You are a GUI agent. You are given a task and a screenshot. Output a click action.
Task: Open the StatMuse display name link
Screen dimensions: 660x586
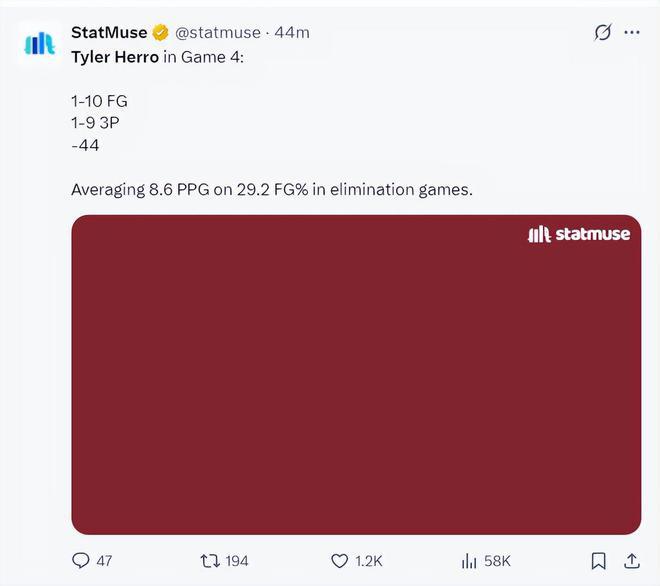pyautogui.click(x=109, y=32)
